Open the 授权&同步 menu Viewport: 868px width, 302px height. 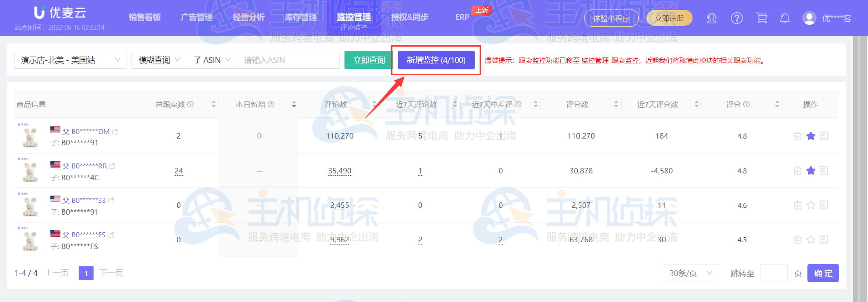[410, 17]
